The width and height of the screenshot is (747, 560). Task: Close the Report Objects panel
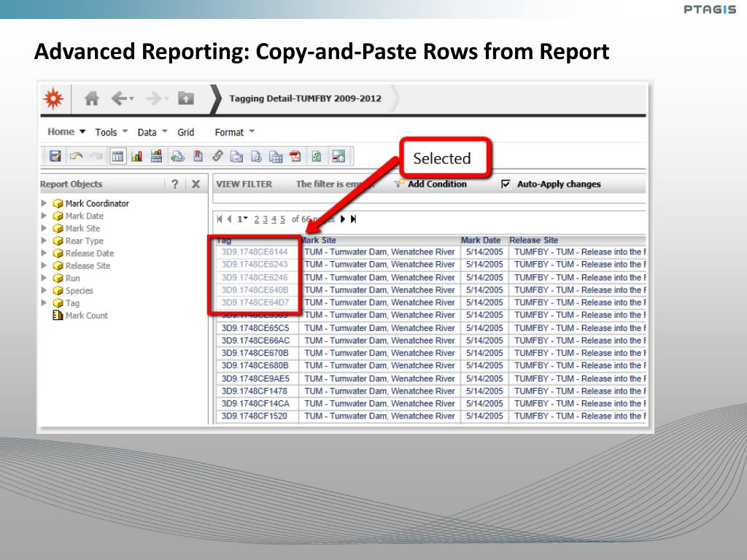pyautogui.click(x=196, y=184)
